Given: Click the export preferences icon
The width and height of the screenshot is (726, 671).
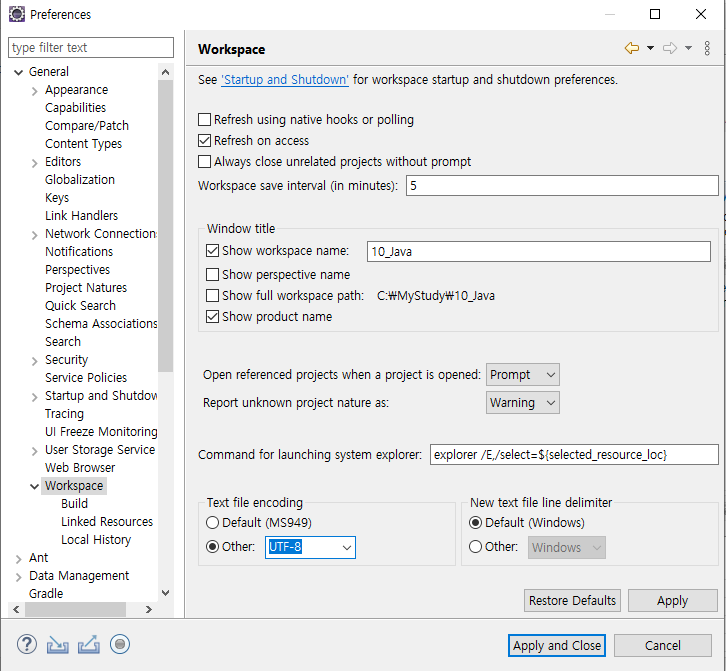Looking at the screenshot, I should [x=88, y=644].
